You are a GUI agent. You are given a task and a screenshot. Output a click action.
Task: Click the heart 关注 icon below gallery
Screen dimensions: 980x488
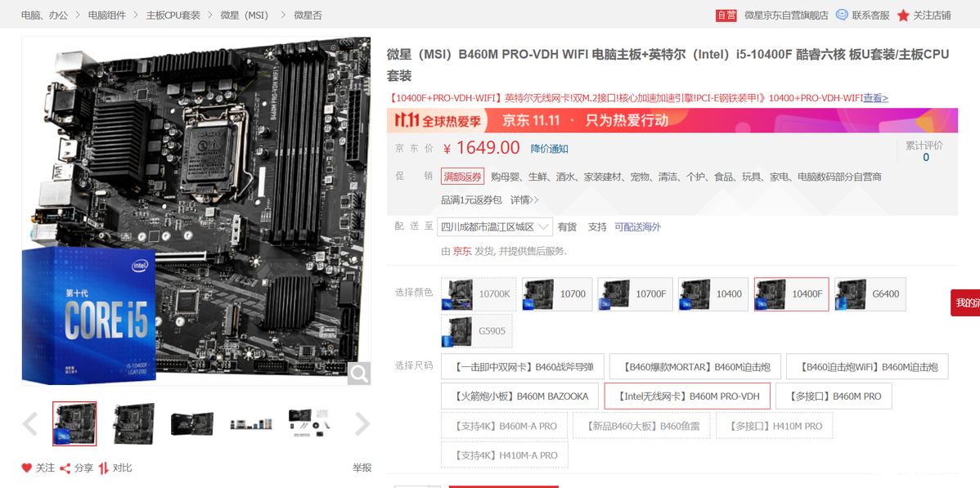[27, 468]
